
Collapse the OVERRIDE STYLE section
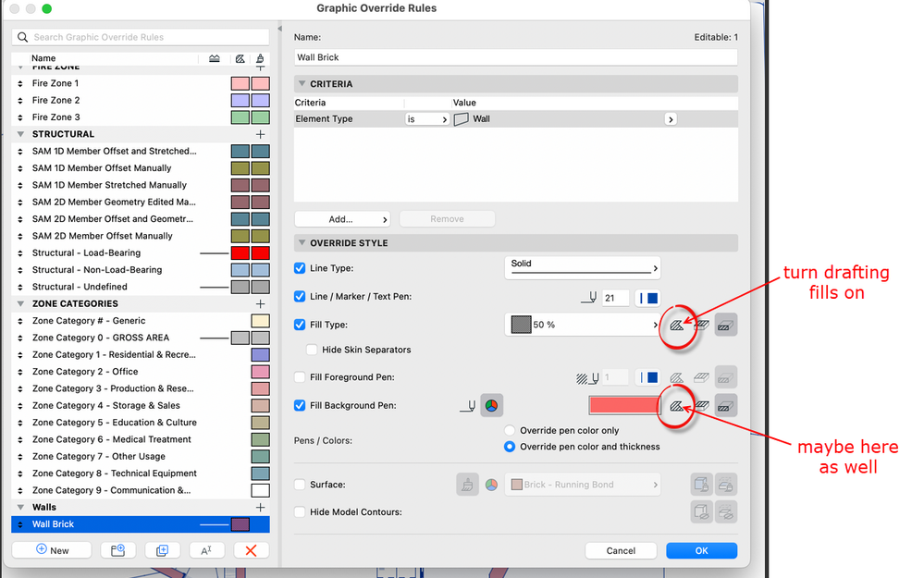coord(302,242)
